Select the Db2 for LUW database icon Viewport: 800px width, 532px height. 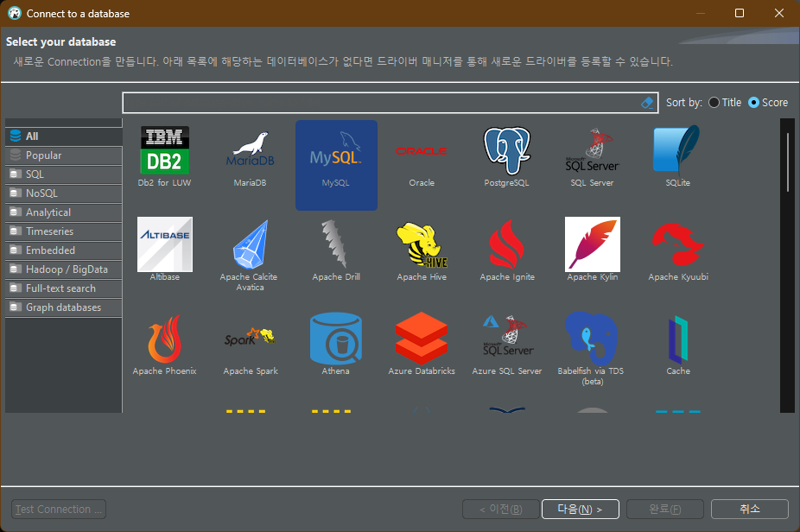[164, 150]
